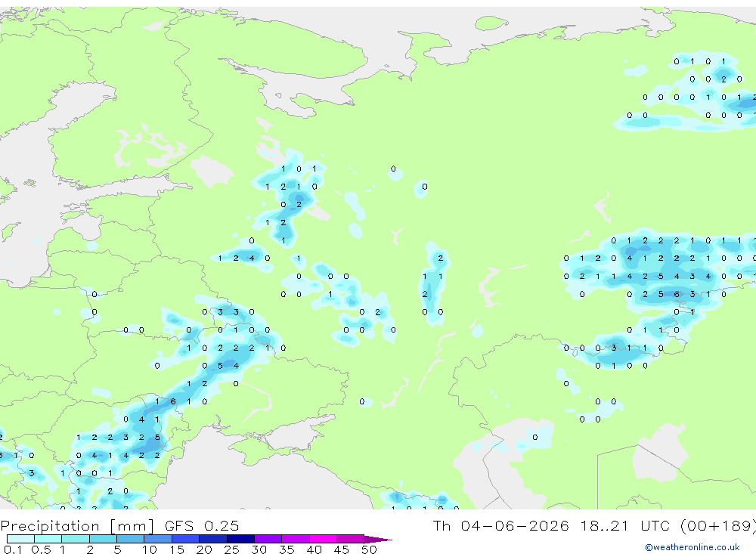Click the 0.5–1 mm legend color swatch
The height and width of the screenshot is (554, 756).
coord(48,539)
